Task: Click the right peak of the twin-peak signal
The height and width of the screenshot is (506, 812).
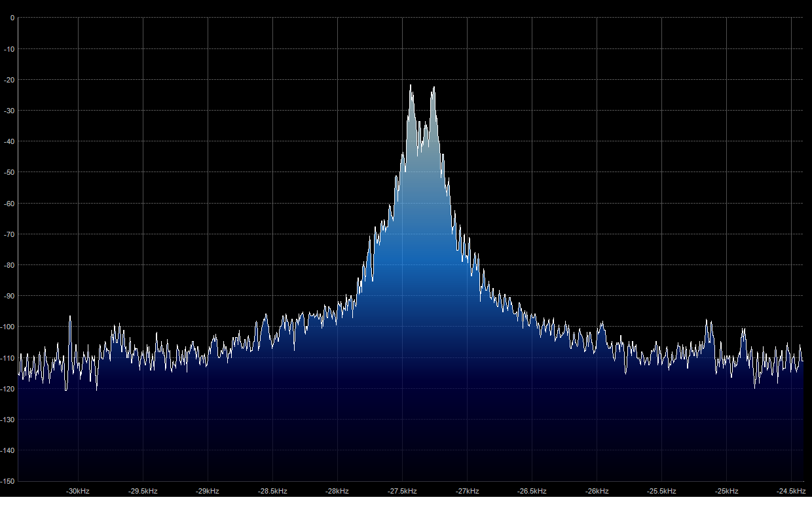Action: pos(434,88)
